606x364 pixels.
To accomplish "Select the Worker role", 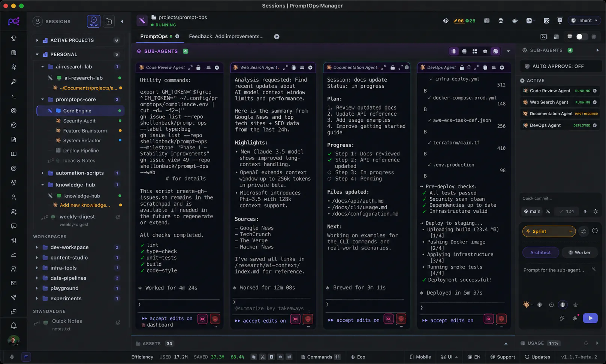I will pos(579,252).
